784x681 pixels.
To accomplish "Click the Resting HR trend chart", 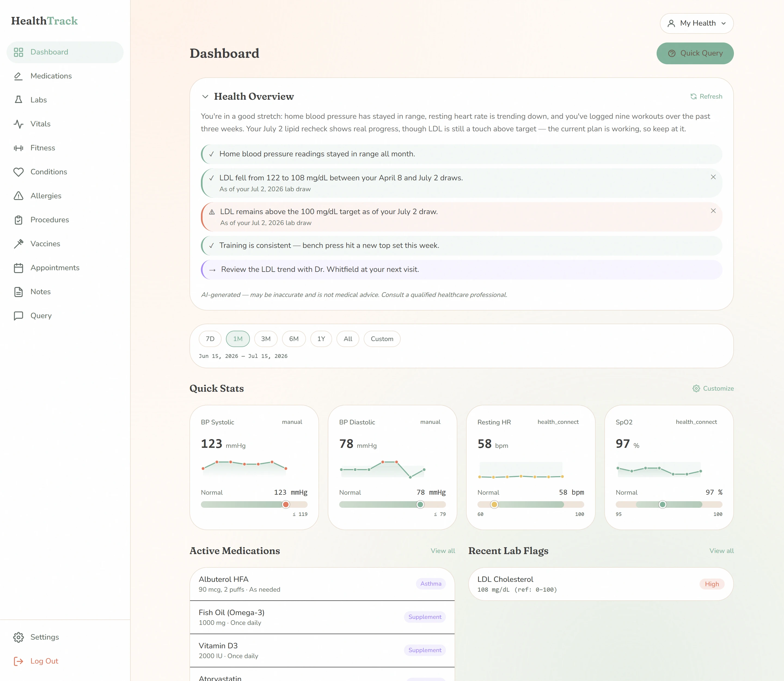I will click(521, 470).
